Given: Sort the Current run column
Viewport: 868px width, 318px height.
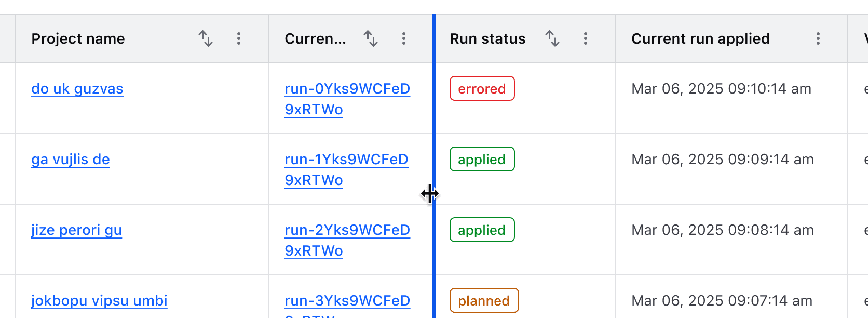Looking at the screenshot, I should (x=370, y=38).
